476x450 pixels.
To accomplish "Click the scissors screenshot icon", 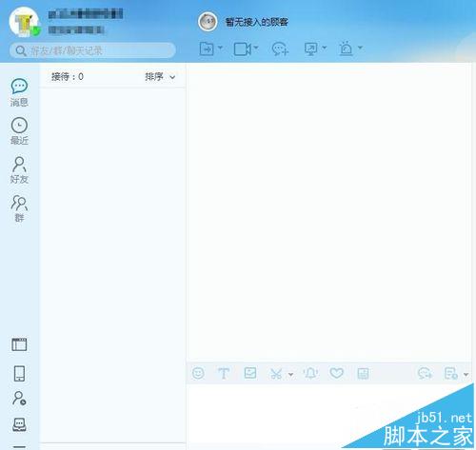I will tap(276, 374).
